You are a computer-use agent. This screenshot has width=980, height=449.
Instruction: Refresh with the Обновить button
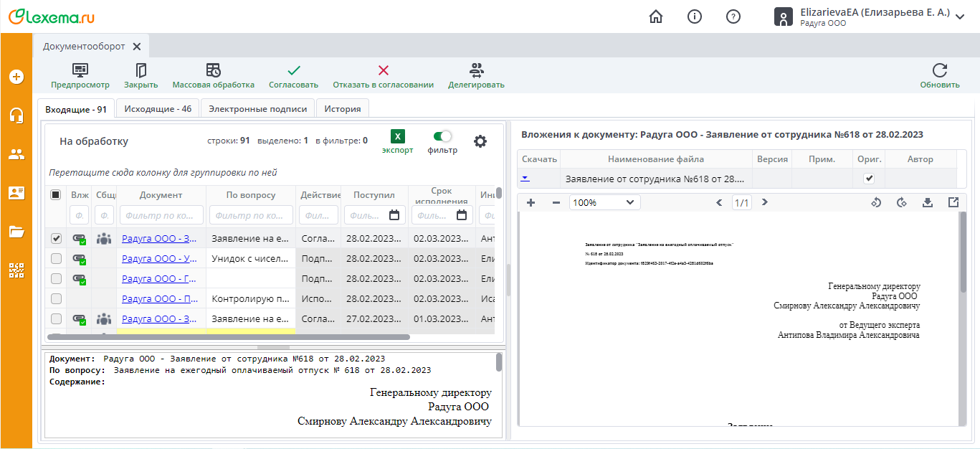point(940,76)
